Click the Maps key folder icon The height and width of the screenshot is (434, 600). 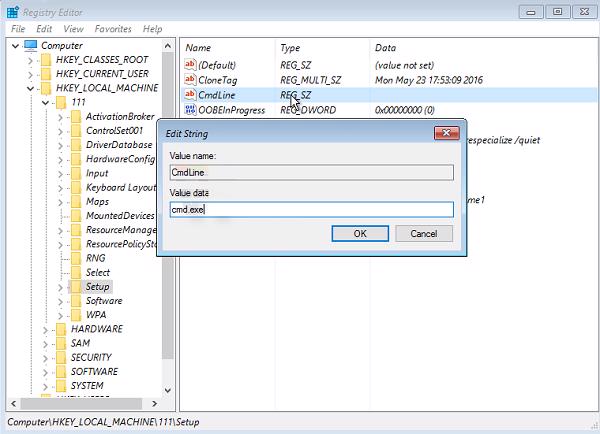[x=76, y=201]
